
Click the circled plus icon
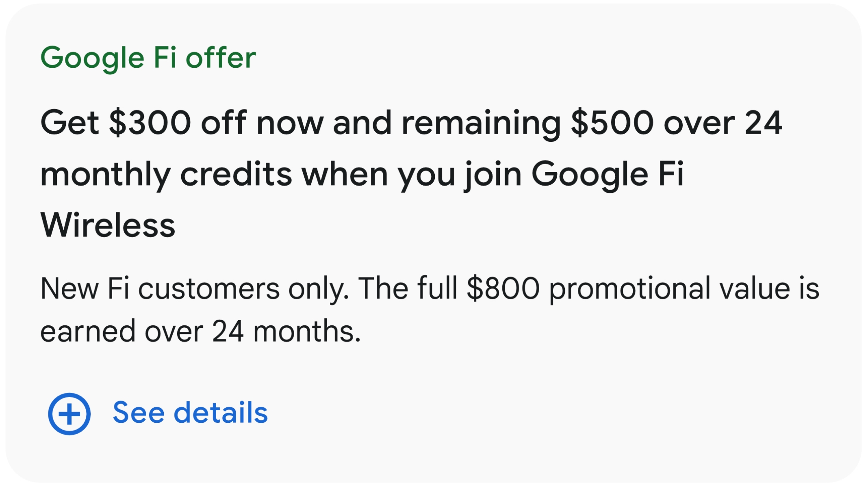tap(69, 414)
